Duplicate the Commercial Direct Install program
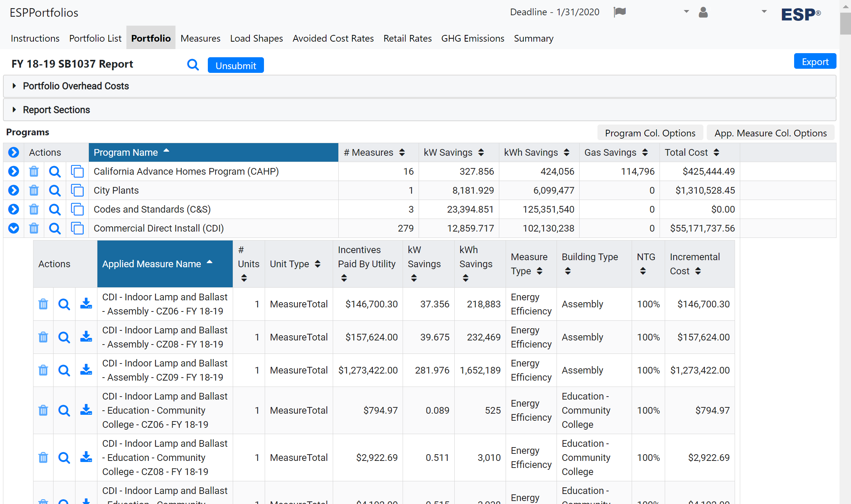851x504 pixels. 77,228
